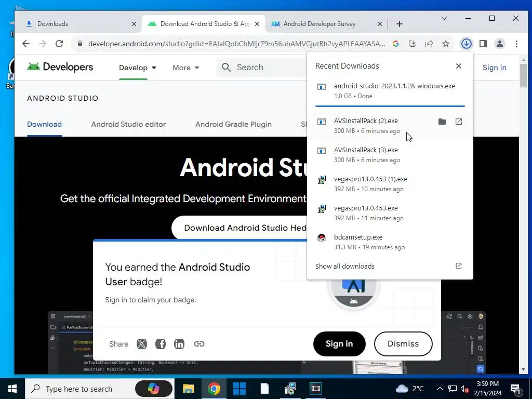Share badge on X
The height and width of the screenshot is (399, 532).
click(141, 344)
